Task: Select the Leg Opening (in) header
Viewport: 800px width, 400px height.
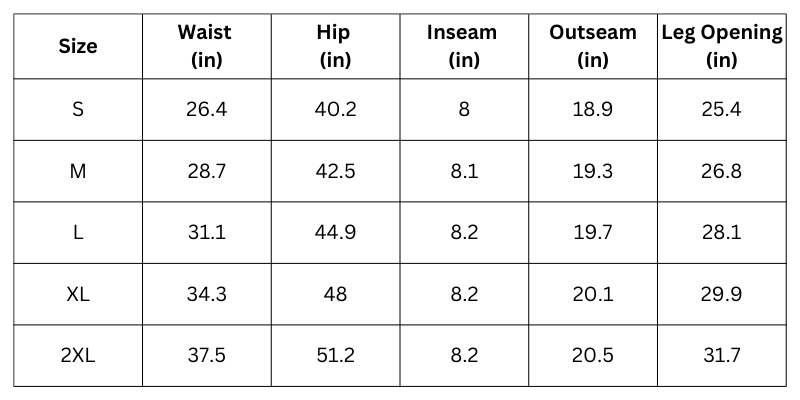Action: (721, 46)
